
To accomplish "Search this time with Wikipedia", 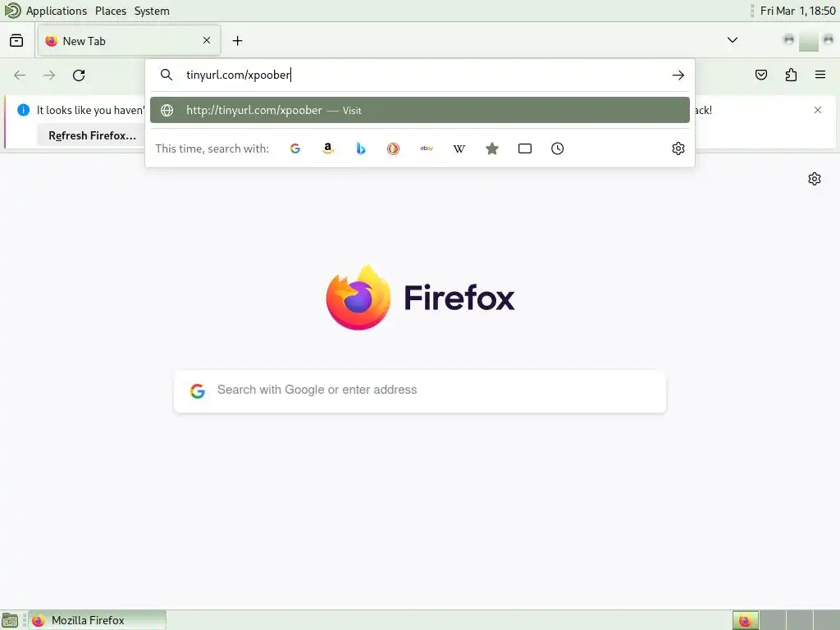I will (x=459, y=148).
